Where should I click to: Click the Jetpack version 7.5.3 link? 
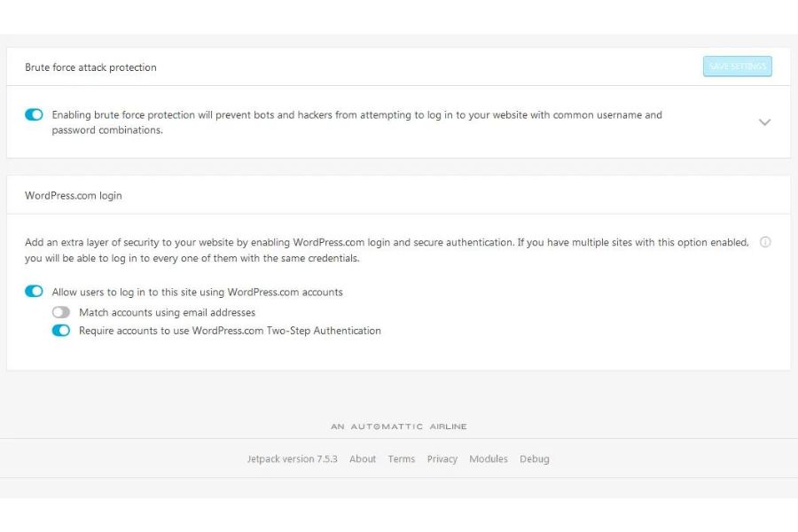292,459
